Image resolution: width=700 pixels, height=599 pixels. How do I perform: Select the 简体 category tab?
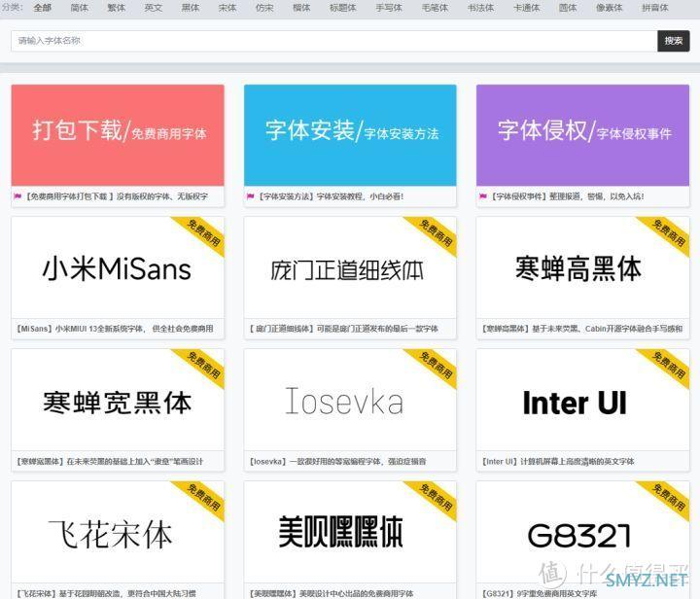coord(80,8)
